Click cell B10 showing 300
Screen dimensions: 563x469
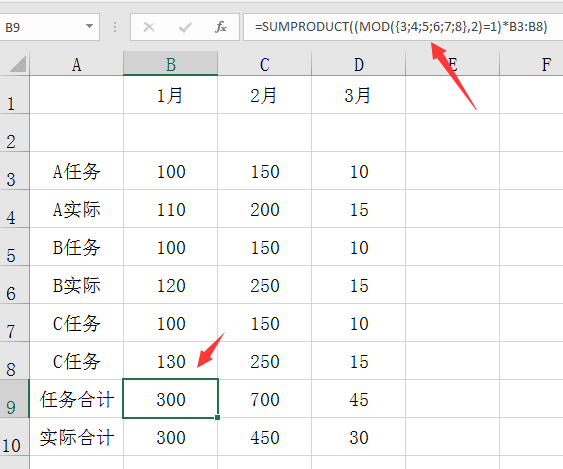171,437
